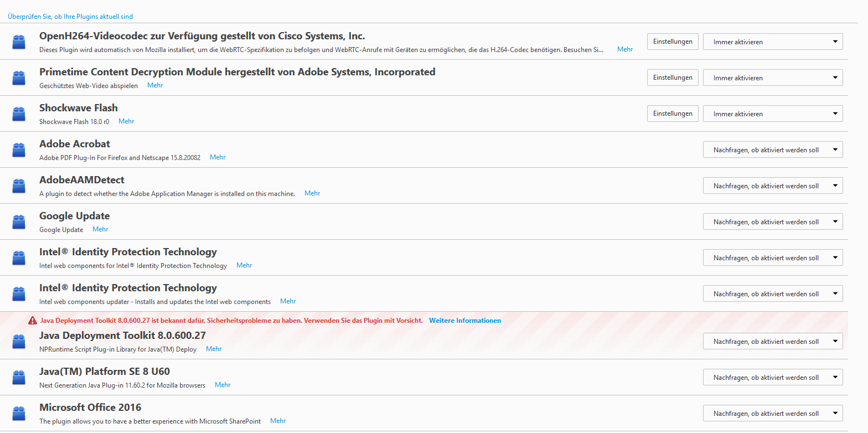Click Einstellungen button for Shockwave Flash

pos(672,114)
